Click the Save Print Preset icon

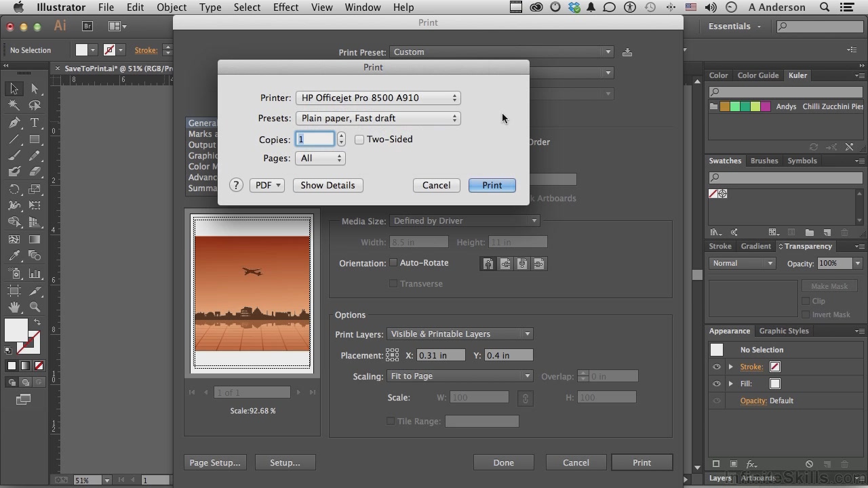pyautogui.click(x=627, y=52)
